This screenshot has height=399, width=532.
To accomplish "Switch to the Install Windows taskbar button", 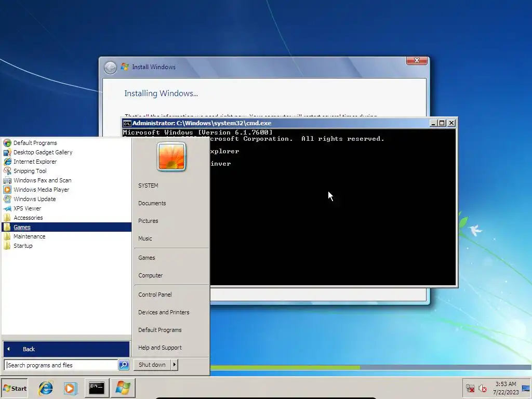I will coord(123,388).
